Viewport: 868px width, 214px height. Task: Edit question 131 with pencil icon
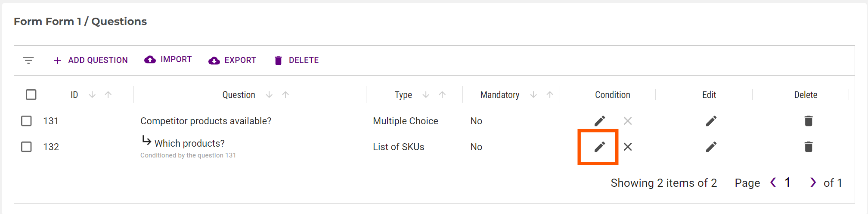pyautogui.click(x=711, y=121)
